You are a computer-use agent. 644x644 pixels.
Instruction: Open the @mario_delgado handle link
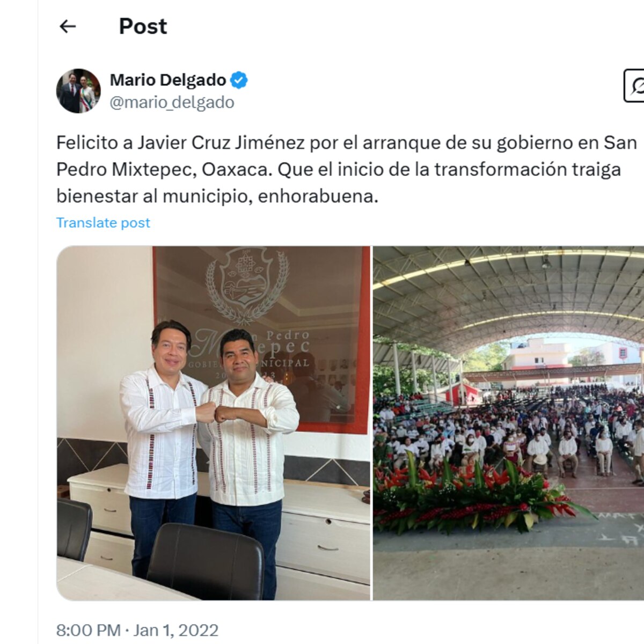click(172, 102)
